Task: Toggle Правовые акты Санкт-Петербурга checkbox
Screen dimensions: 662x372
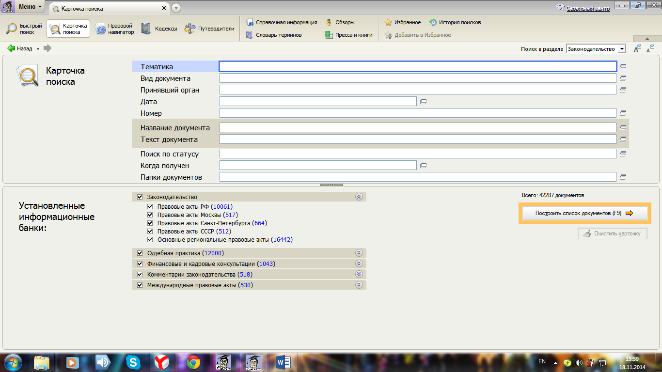Action: [x=150, y=223]
